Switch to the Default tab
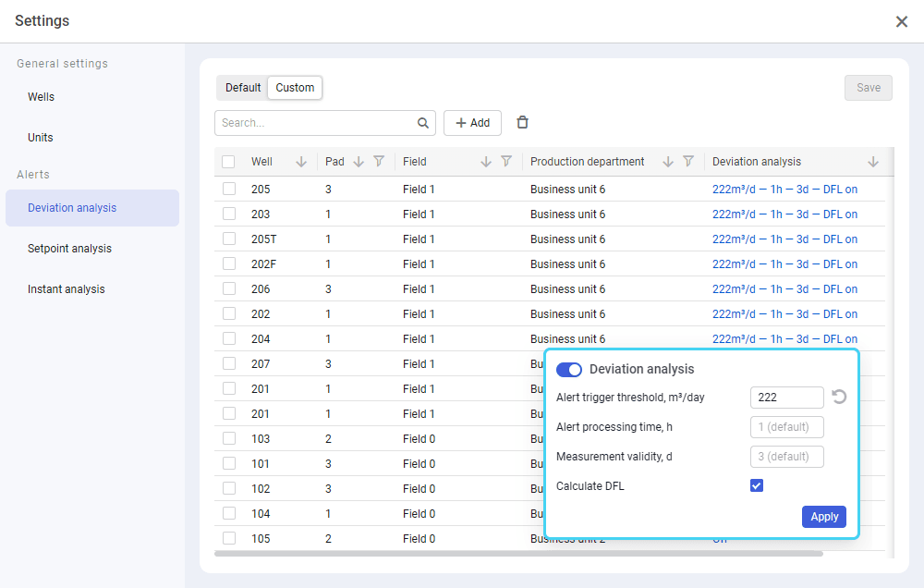The width and height of the screenshot is (924, 588). (x=243, y=87)
